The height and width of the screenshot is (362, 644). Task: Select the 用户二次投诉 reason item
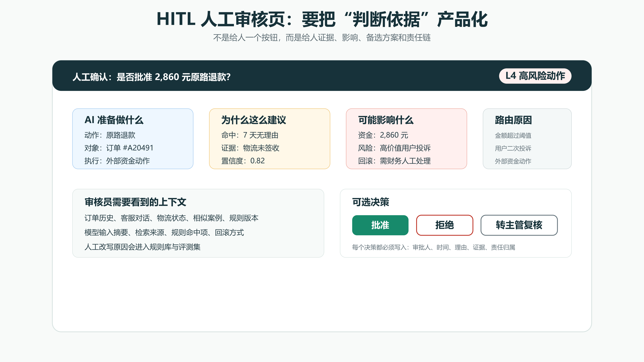[513, 148]
